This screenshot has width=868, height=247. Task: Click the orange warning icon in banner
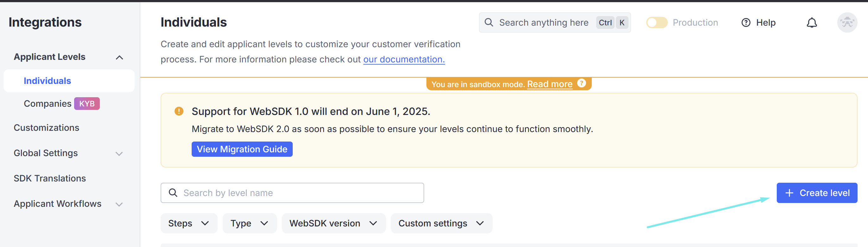(179, 111)
